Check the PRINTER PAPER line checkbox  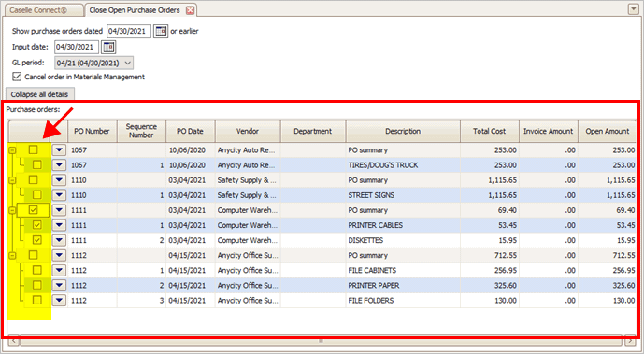pos(37,285)
